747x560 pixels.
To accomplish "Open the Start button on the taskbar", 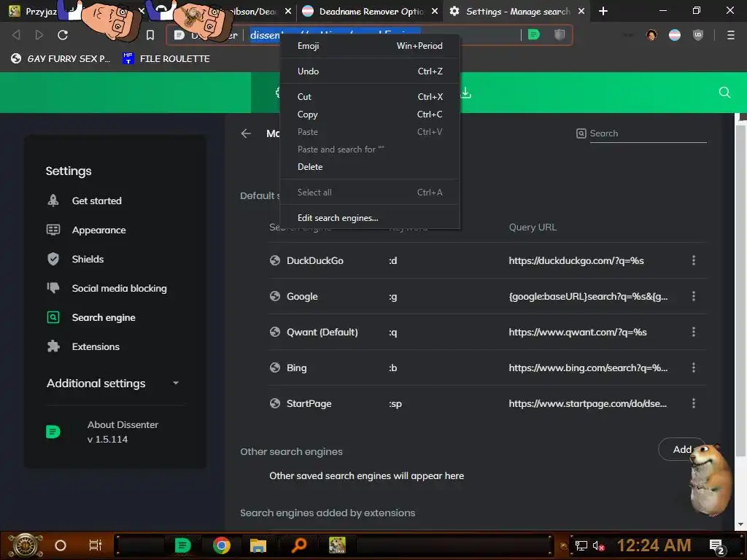I will pyautogui.click(x=26, y=545).
